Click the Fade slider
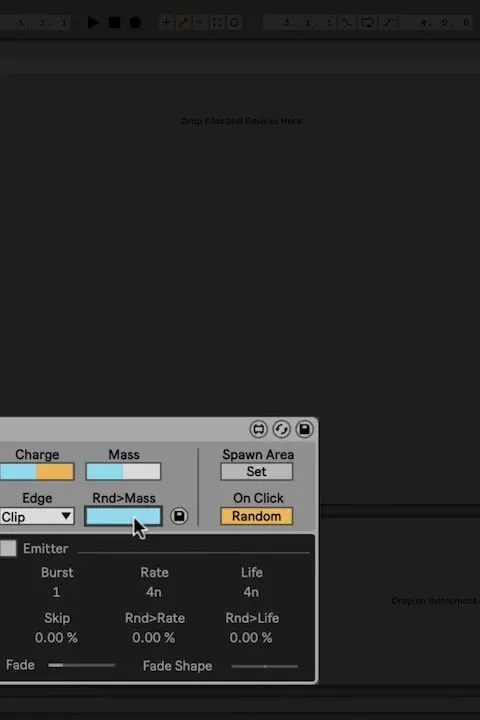Viewport: 480px width, 720px height. click(x=82, y=665)
